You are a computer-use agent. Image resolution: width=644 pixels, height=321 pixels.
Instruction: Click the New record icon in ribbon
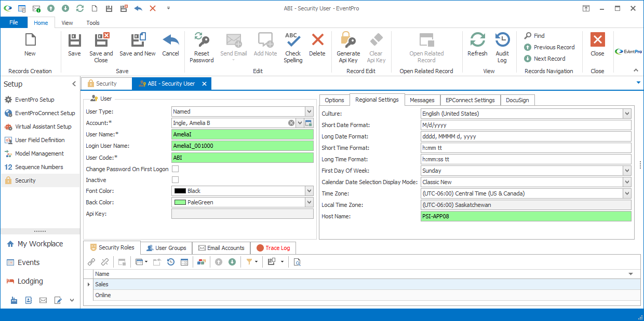[30, 40]
